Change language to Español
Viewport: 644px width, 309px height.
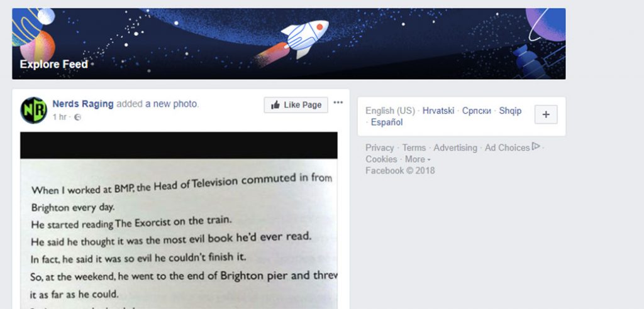pos(387,122)
